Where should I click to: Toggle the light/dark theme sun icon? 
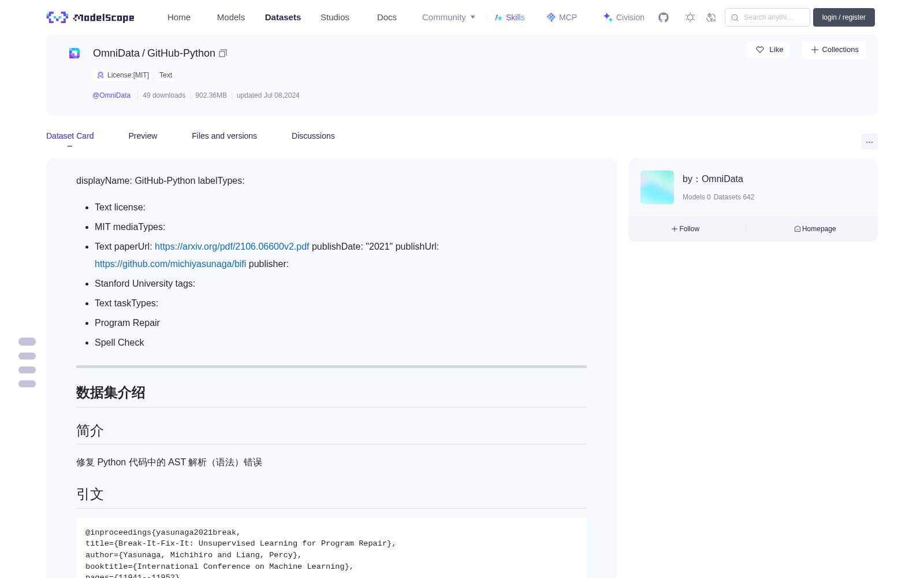click(690, 17)
